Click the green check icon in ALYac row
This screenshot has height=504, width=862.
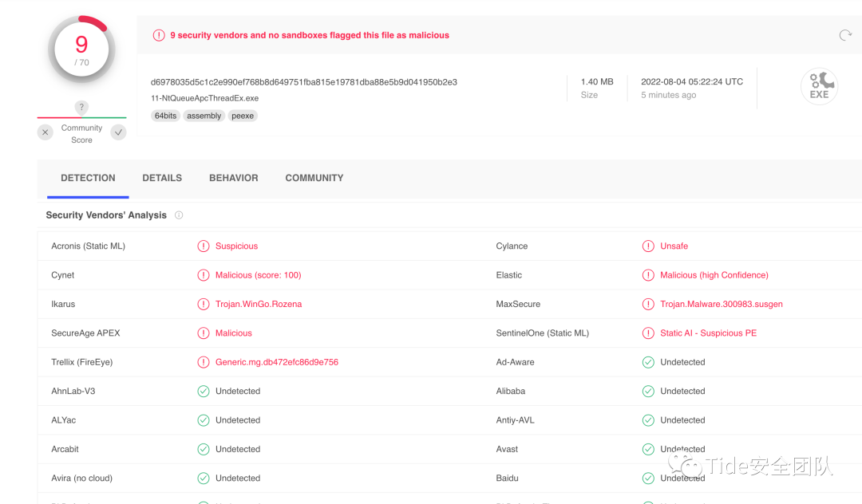[204, 420]
